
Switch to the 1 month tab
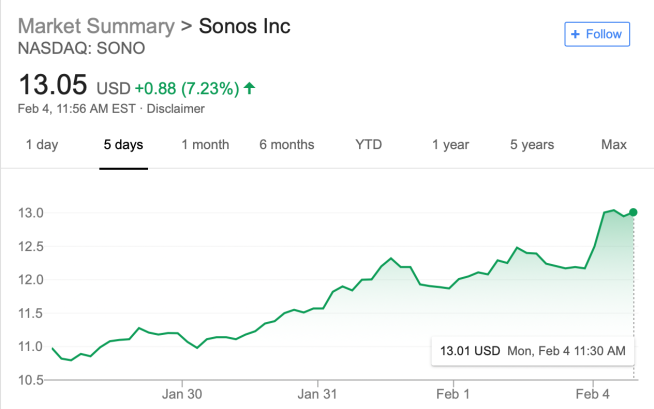pos(205,145)
